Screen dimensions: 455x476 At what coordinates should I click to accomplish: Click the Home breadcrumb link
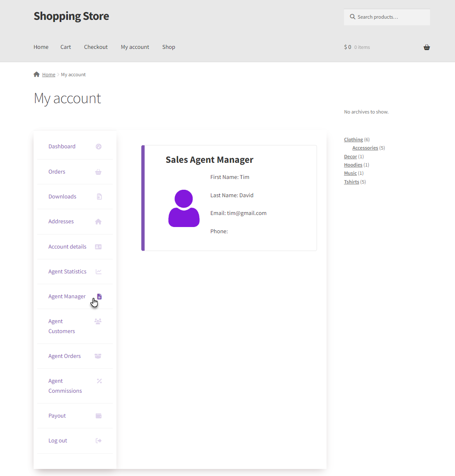coord(48,75)
